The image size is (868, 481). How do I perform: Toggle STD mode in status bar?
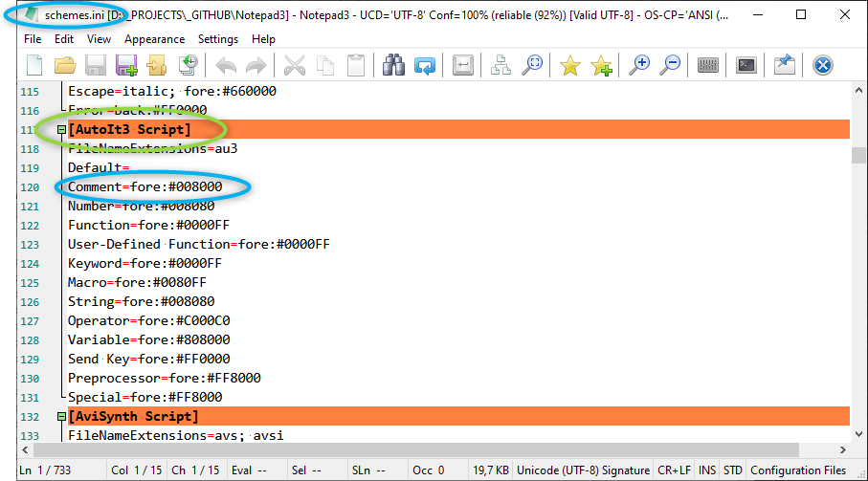tap(733, 470)
